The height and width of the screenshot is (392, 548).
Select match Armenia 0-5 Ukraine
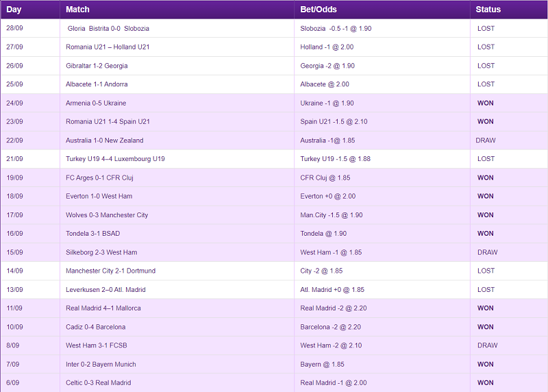point(96,103)
